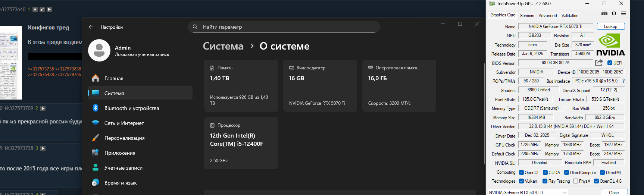Expand post 327573738 with arrow button

point(43,148)
